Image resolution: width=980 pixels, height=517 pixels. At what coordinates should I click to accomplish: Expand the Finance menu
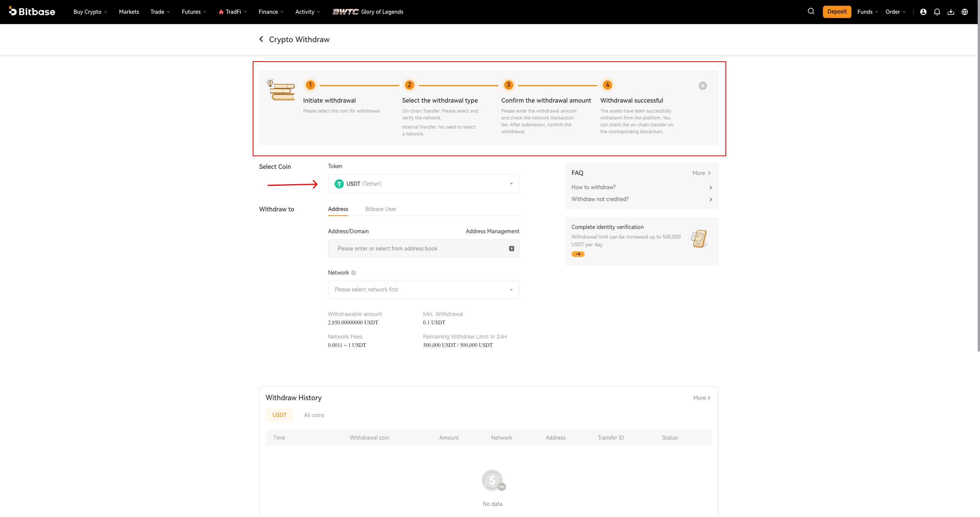[271, 12]
